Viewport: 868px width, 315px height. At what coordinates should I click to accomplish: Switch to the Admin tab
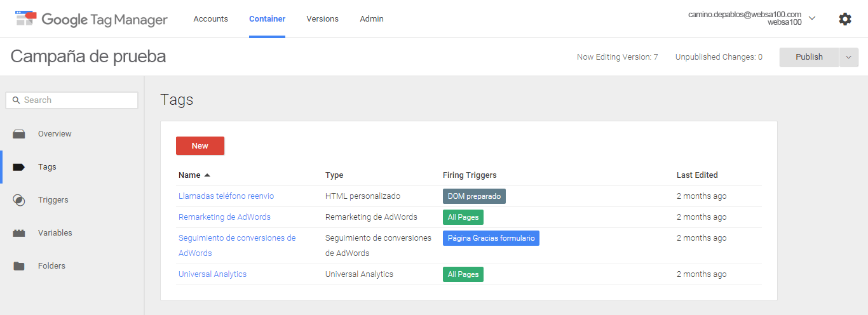point(372,19)
